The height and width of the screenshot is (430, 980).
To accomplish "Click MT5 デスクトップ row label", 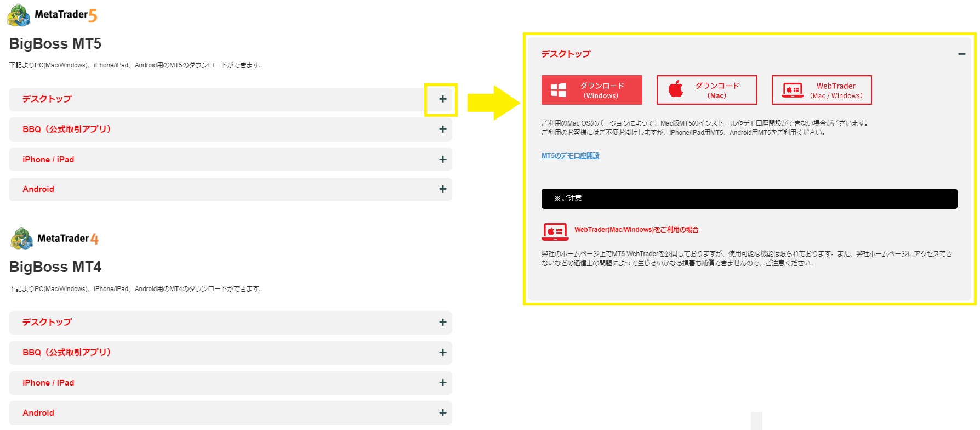I will [x=47, y=99].
